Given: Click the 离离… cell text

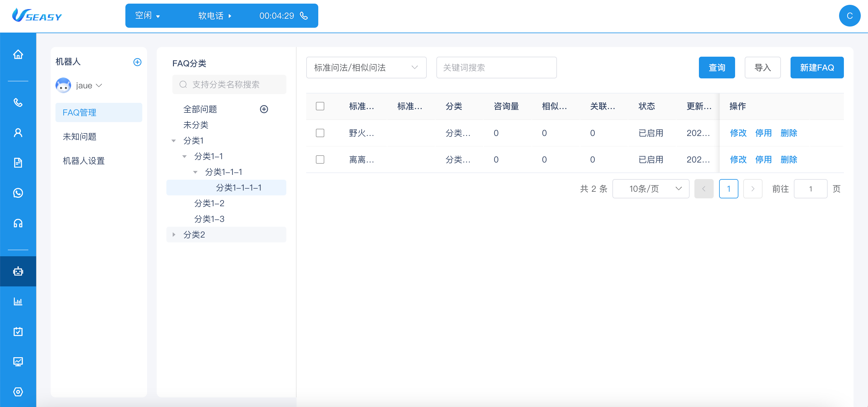Looking at the screenshot, I should [x=361, y=159].
